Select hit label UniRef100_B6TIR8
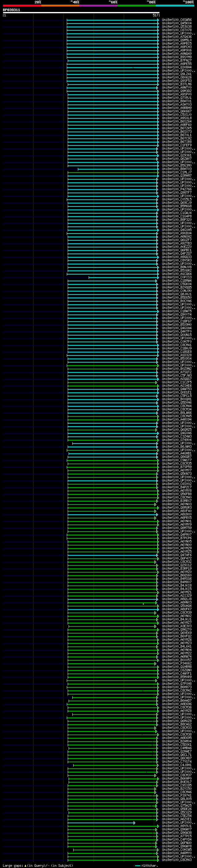 (x=177, y=142)
